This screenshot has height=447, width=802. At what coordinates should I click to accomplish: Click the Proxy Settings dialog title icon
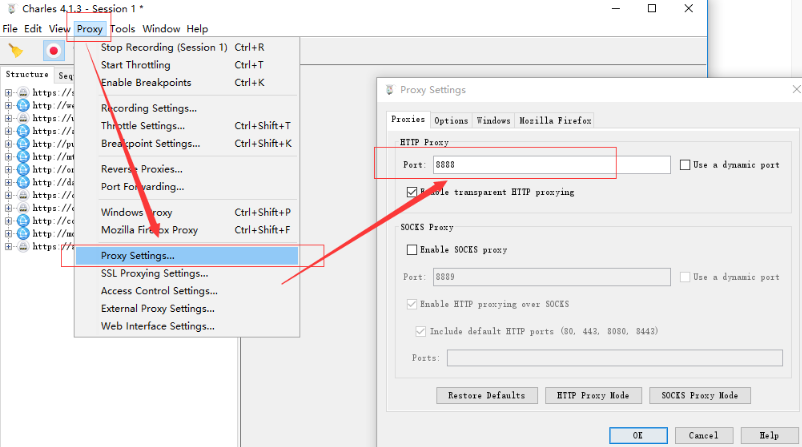(x=390, y=90)
